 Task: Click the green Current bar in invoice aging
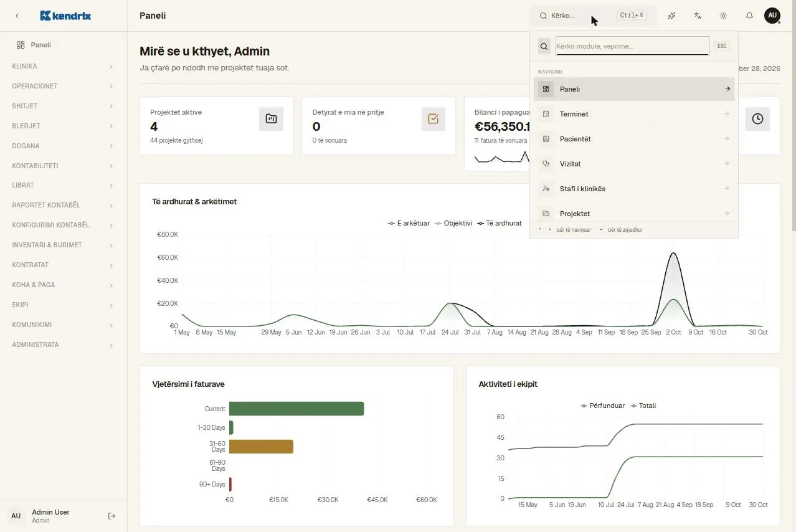coord(296,409)
